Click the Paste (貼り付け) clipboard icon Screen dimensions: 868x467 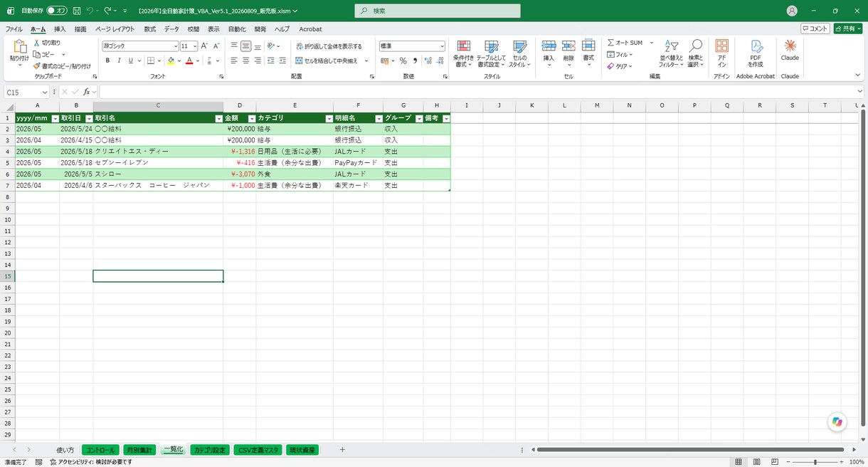19,47
